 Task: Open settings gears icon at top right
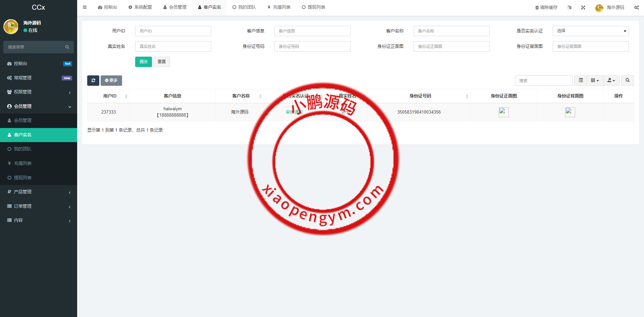636,7
